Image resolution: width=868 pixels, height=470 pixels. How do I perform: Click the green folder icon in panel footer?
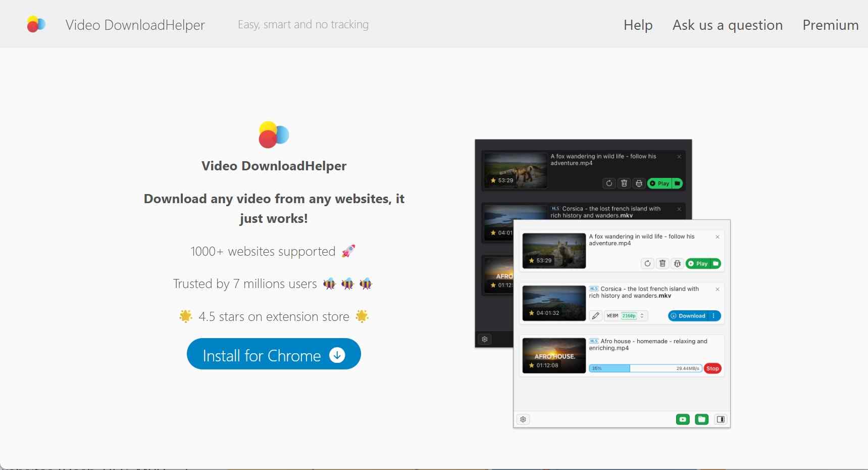[x=701, y=419]
